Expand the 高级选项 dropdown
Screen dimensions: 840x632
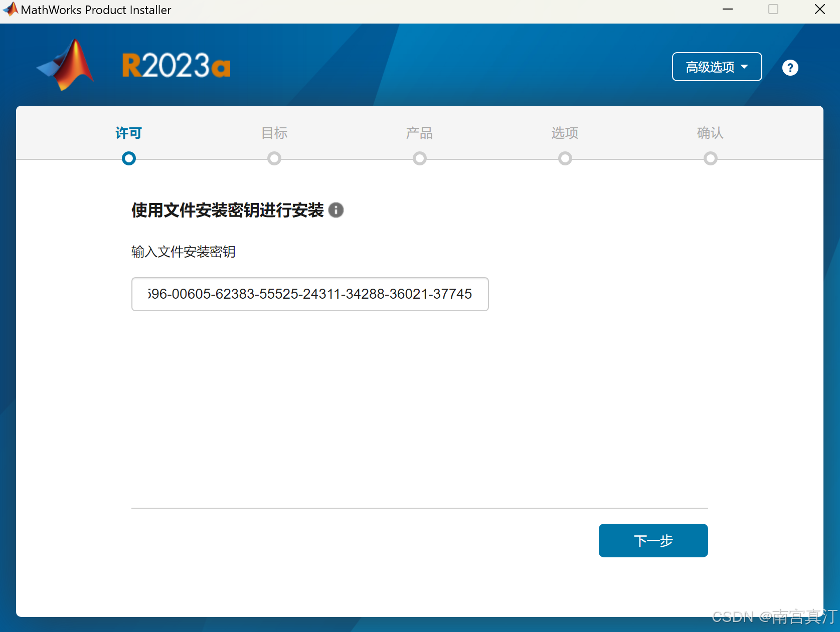(x=717, y=67)
